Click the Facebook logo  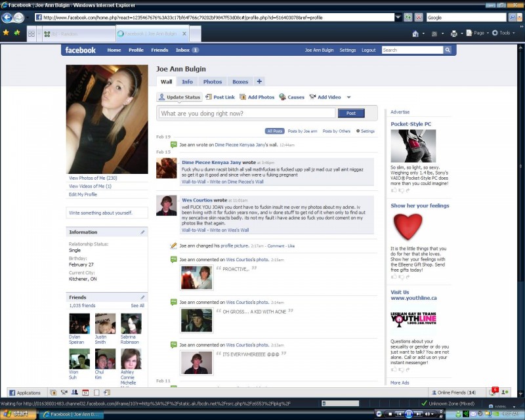(x=80, y=51)
